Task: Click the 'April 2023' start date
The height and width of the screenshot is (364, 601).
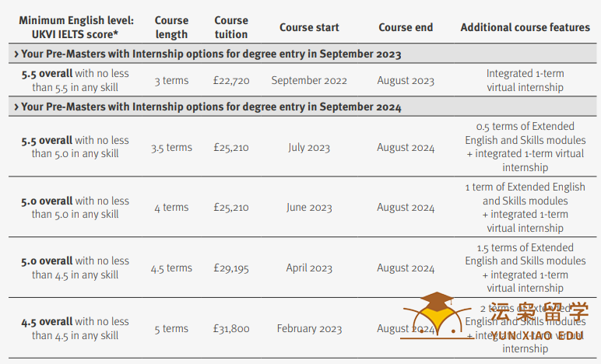Action: (309, 268)
